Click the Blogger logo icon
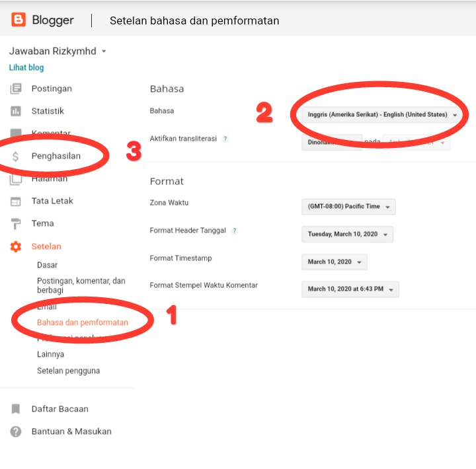The width and height of the screenshot is (476, 469). [x=19, y=20]
